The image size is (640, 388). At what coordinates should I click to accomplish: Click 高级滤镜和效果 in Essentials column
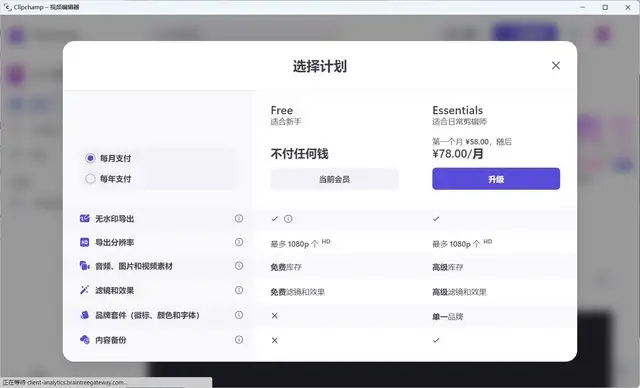point(459,292)
